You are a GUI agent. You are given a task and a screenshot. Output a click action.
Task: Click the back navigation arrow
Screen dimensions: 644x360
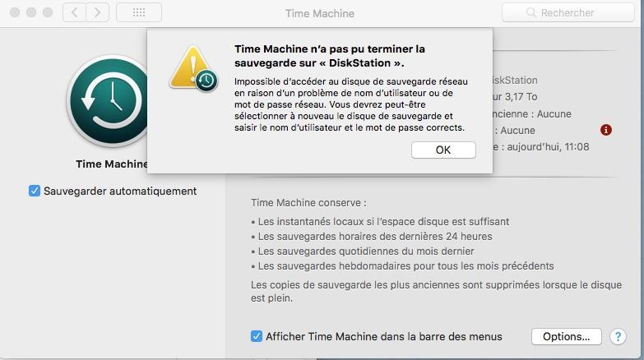(75, 12)
